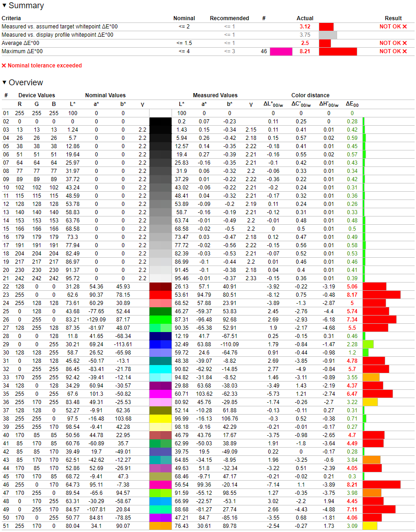Click the hot pink swatch of patch 46
This screenshot has width=416, height=532.
[x=161, y=484]
